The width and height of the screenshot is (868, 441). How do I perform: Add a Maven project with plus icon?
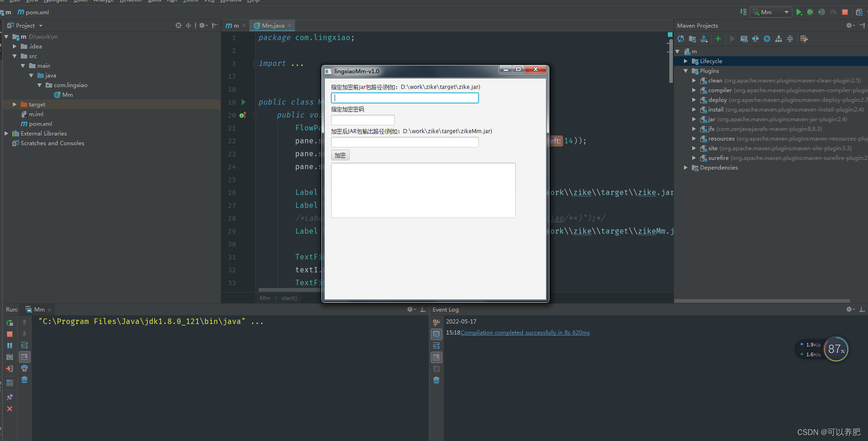tap(718, 39)
